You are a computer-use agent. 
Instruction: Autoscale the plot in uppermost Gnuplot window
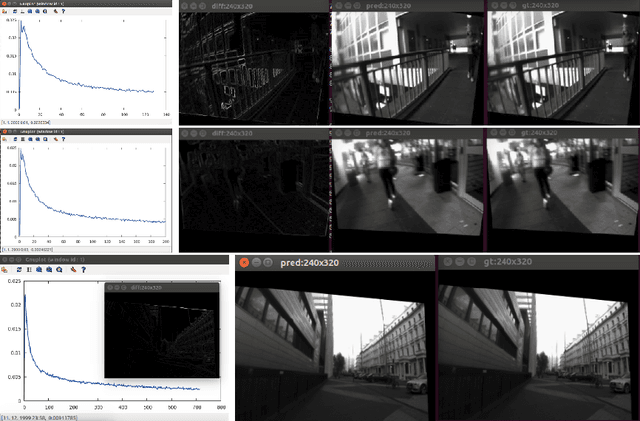[x=45, y=11]
